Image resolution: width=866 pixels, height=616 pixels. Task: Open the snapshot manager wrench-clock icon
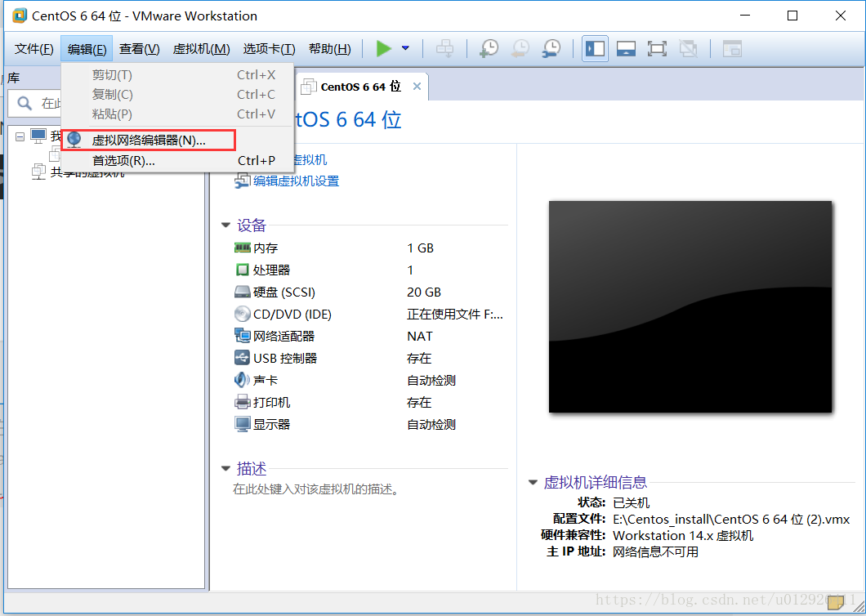click(551, 49)
